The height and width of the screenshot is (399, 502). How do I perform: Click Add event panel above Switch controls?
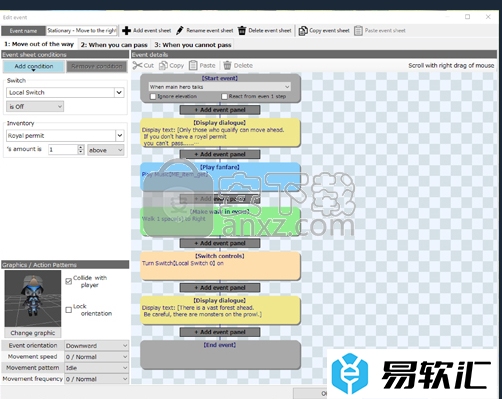[x=220, y=243]
